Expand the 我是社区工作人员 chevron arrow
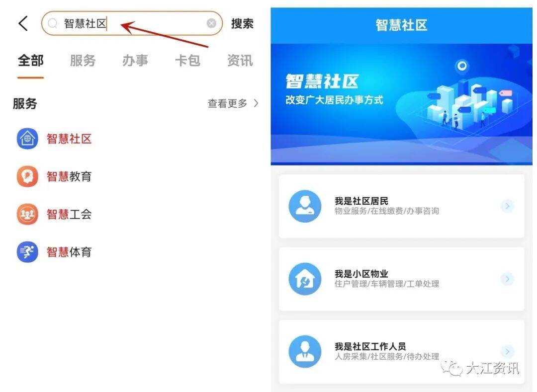The image size is (537, 392). [507, 351]
